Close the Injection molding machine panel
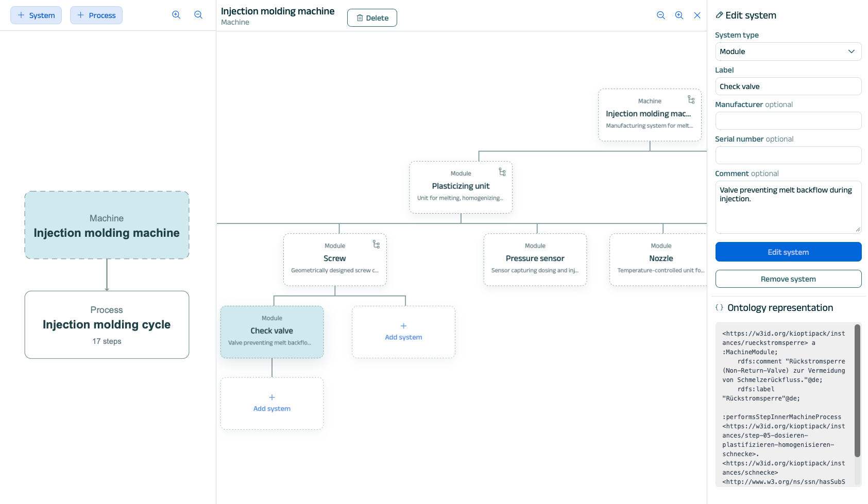Image resolution: width=868 pixels, height=504 pixels. [697, 15]
